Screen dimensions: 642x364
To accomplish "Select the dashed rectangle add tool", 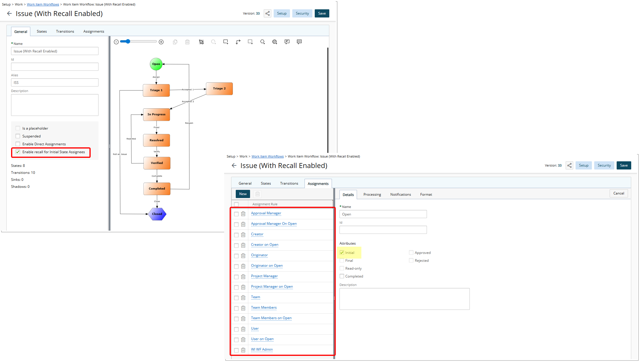I will (250, 42).
